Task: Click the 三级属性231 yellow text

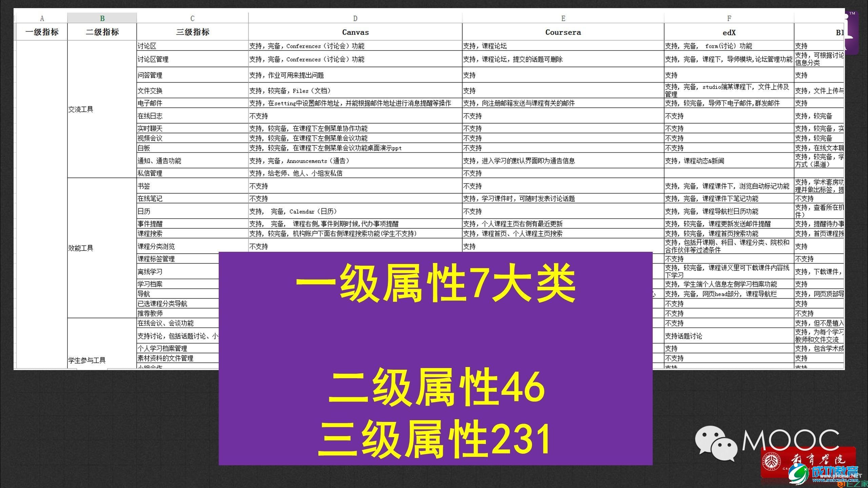Action: (435, 438)
